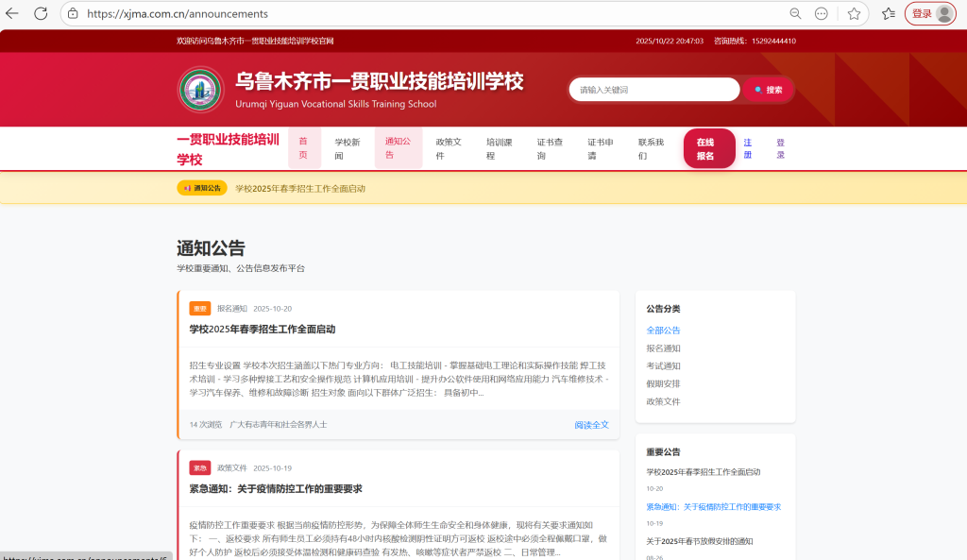Select 假期安排 in 公告分类 sidebar
The height and width of the screenshot is (560, 967).
click(663, 383)
